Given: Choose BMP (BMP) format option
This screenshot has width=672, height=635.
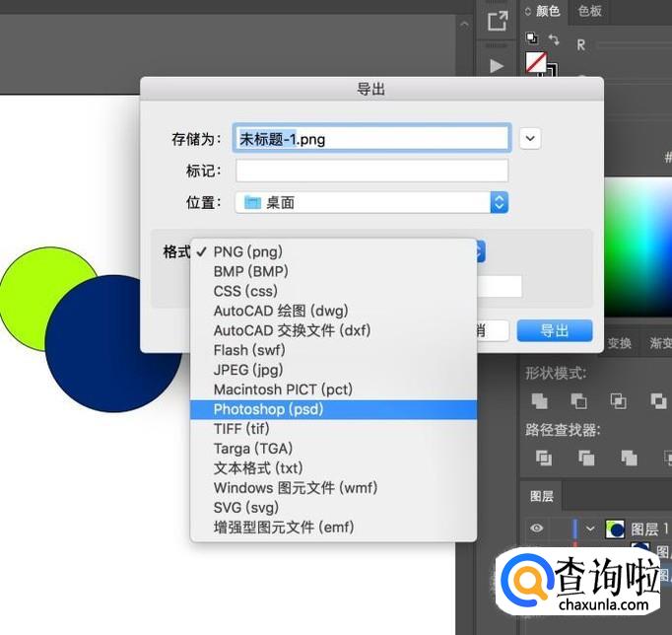Looking at the screenshot, I should click(x=333, y=271).
